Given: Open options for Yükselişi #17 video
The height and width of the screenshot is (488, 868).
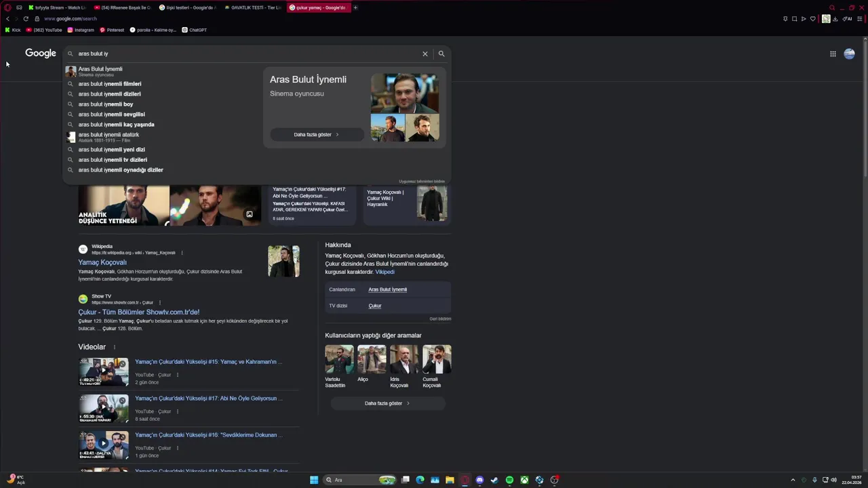Looking at the screenshot, I should point(178,411).
